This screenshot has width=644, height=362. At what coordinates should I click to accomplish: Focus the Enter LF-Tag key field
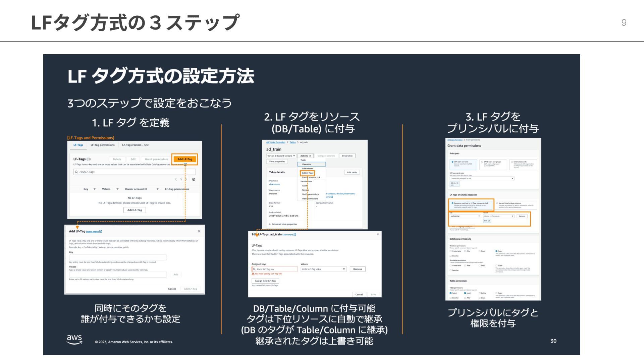[x=274, y=269]
